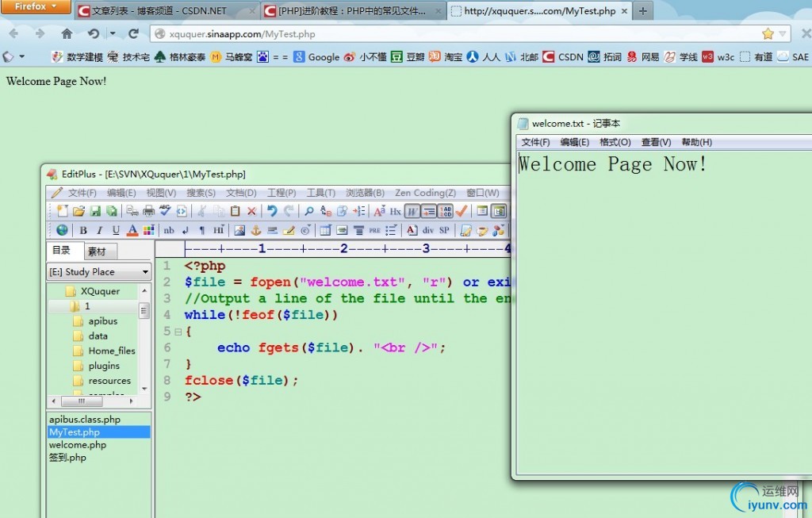Open a new Firefox tab with plus button
812x518 pixels.
[642, 10]
